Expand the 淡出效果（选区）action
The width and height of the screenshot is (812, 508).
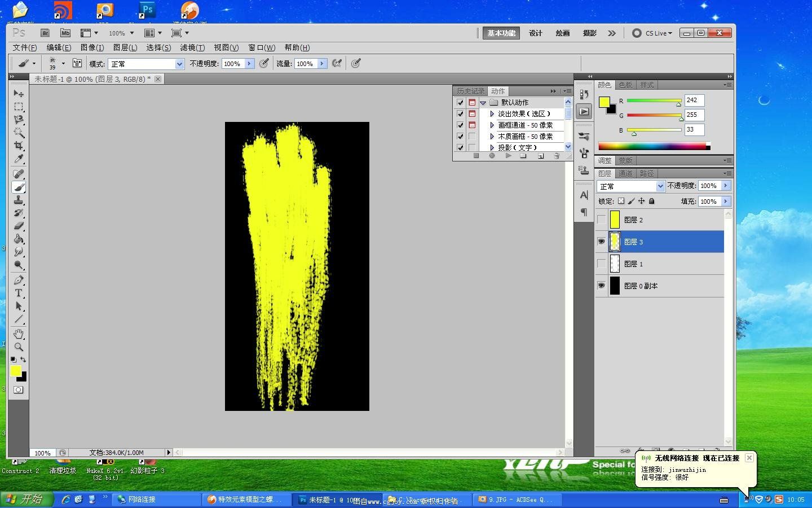(492, 113)
